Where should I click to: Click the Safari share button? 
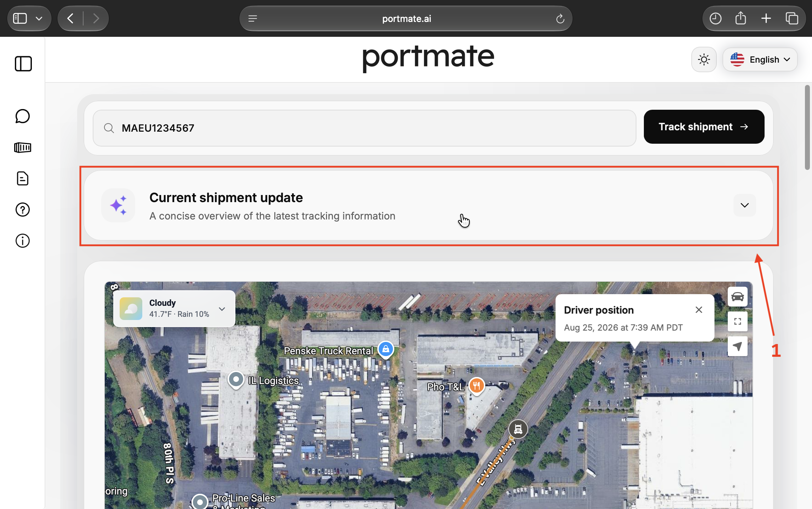coord(740,18)
